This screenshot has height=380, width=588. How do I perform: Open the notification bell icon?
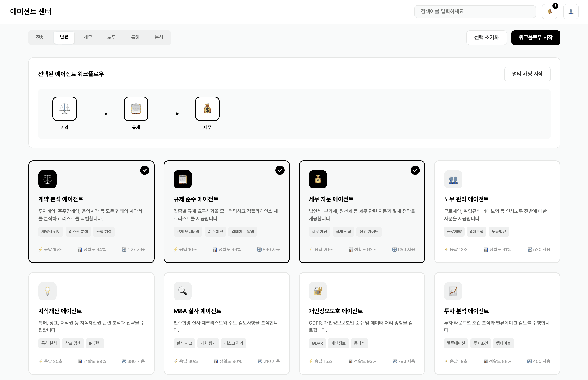[x=549, y=12]
